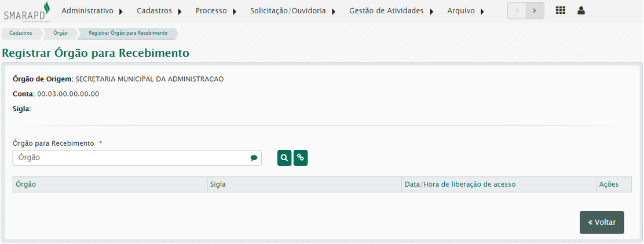
Task: Open the user profile icon
Action: click(581, 10)
